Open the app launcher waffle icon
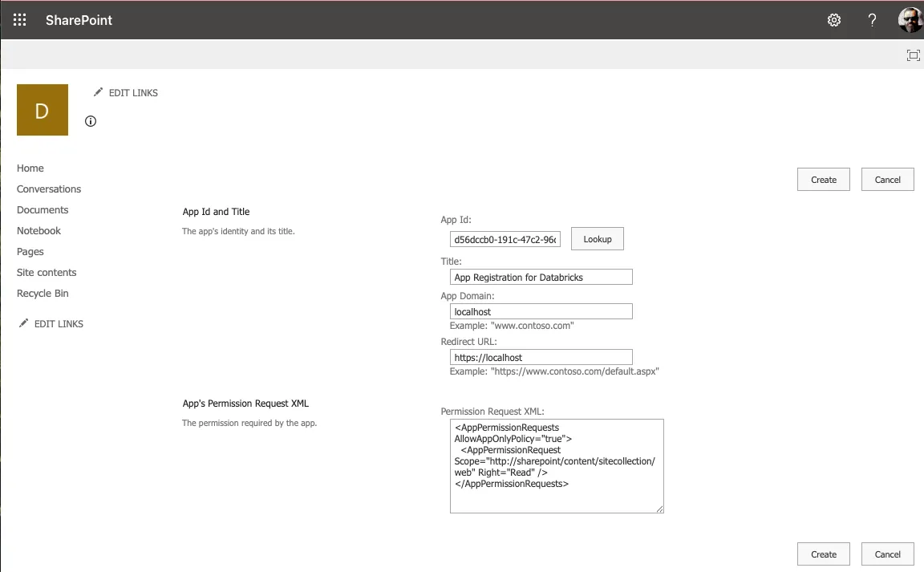The height and width of the screenshot is (572, 924). (20, 20)
